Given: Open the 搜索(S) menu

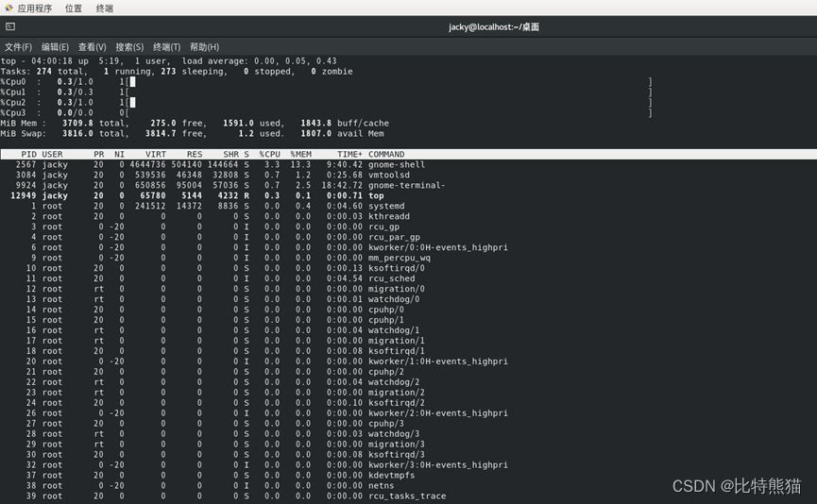Looking at the screenshot, I should 129,47.
